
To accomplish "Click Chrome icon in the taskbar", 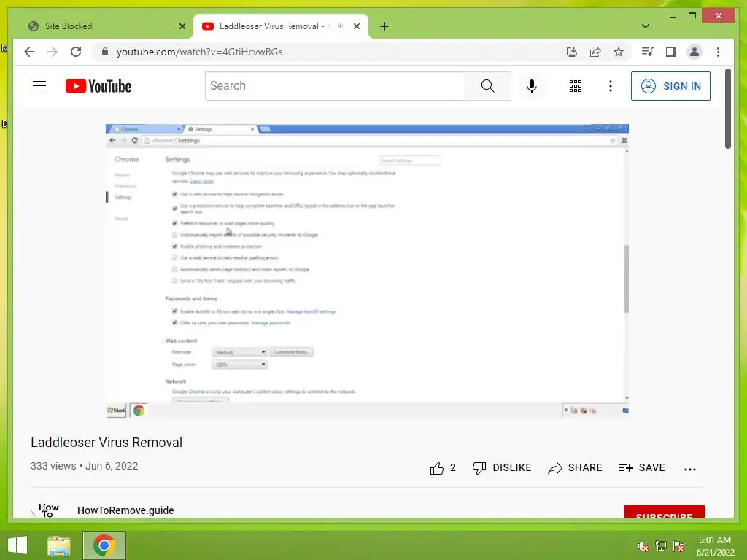I will point(104,545).
